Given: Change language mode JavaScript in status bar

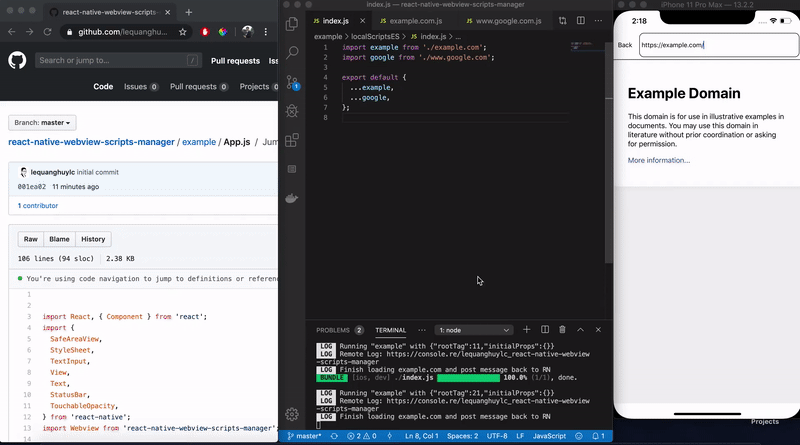Looking at the screenshot, I should coord(549,436).
